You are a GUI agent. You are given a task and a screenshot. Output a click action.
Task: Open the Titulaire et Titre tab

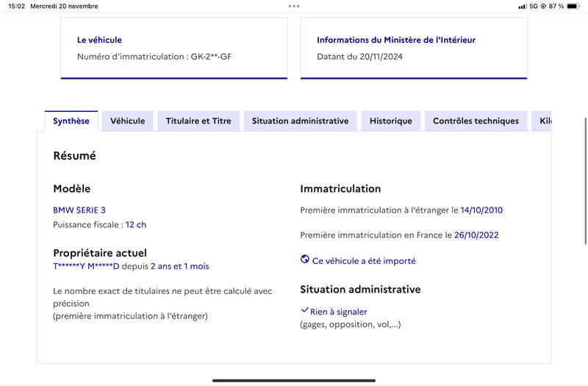198,121
